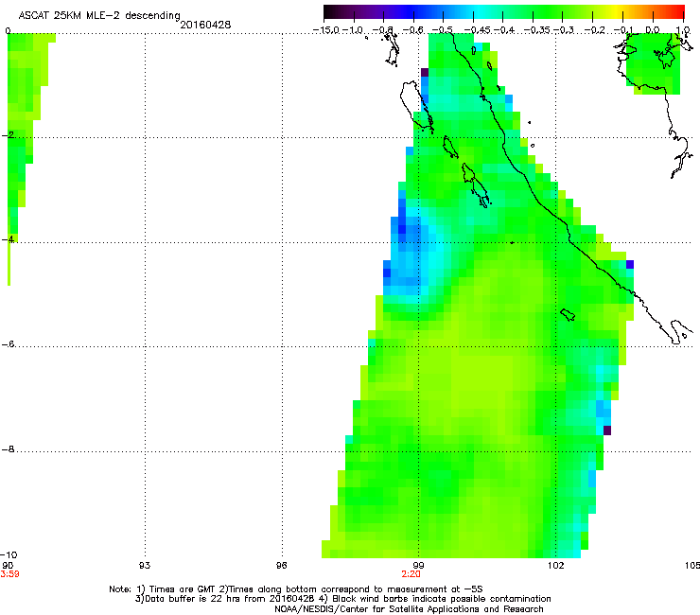Click the title "ASCAT 25KM MLE-2 descending"

(x=99, y=15)
